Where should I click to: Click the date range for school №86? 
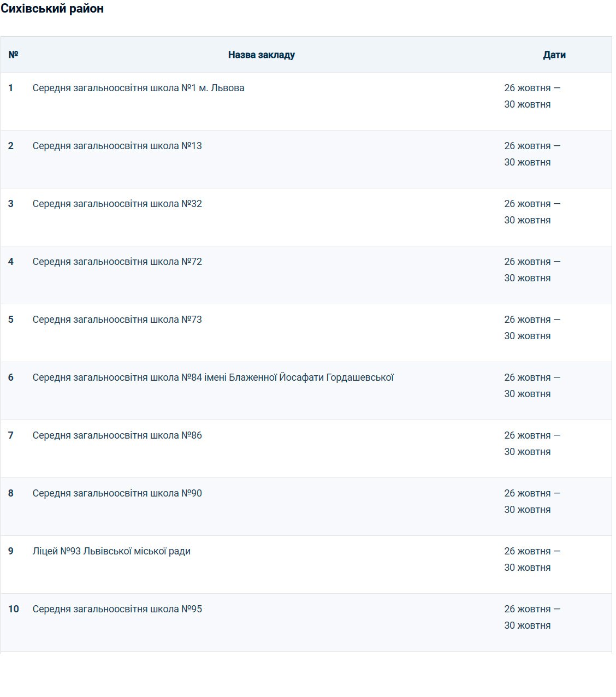(x=532, y=444)
